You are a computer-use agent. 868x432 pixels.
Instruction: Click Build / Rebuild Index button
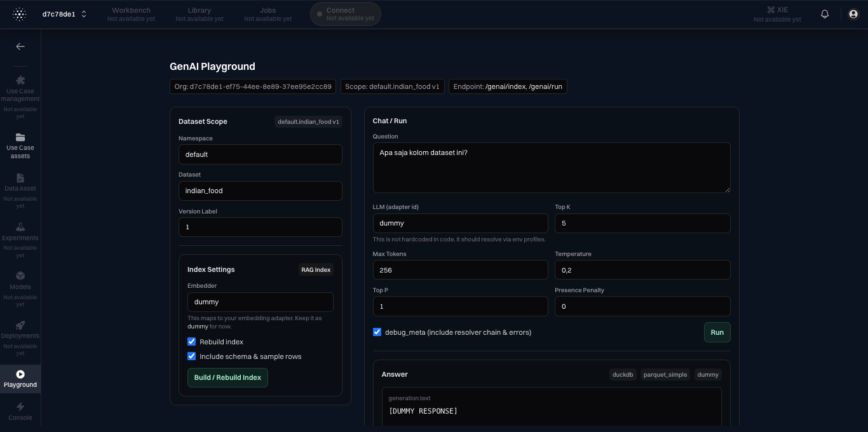pos(227,377)
